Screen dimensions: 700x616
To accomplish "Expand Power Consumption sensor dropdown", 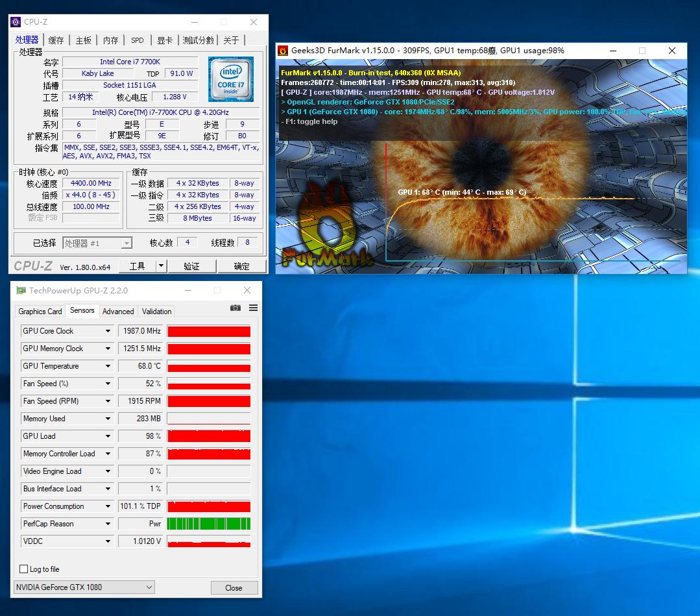I will pyautogui.click(x=108, y=506).
